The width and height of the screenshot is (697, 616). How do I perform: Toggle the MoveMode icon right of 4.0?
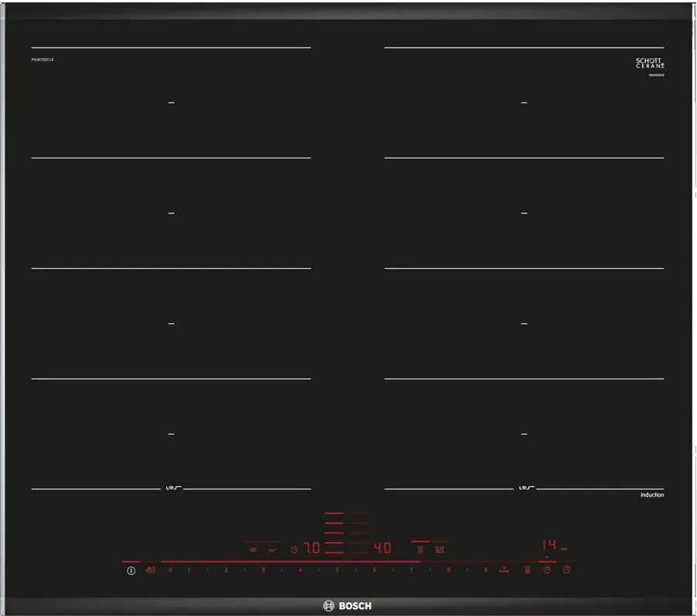440,549
